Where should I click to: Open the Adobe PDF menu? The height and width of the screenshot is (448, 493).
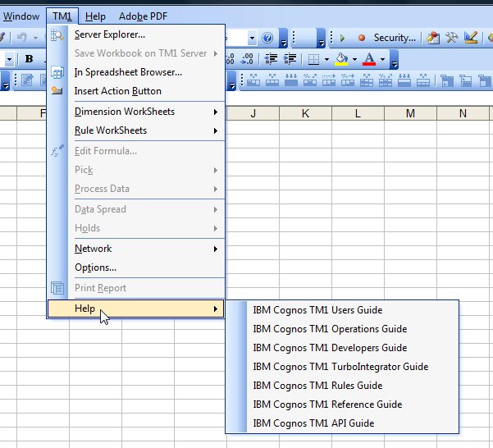(x=143, y=16)
